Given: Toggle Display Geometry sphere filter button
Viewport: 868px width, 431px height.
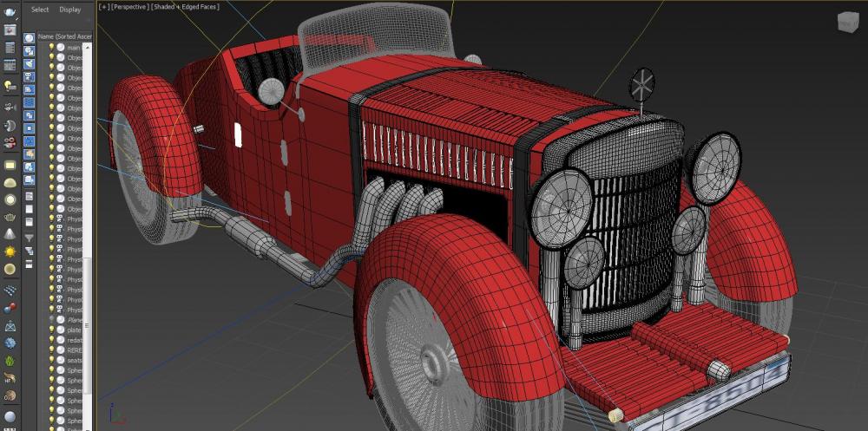Looking at the screenshot, I should coord(29,37).
